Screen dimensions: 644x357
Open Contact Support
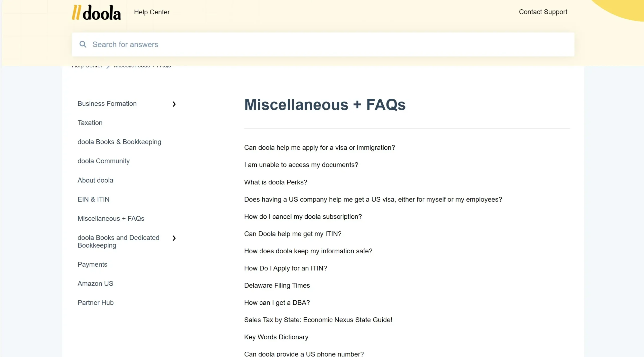pyautogui.click(x=543, y=12)
